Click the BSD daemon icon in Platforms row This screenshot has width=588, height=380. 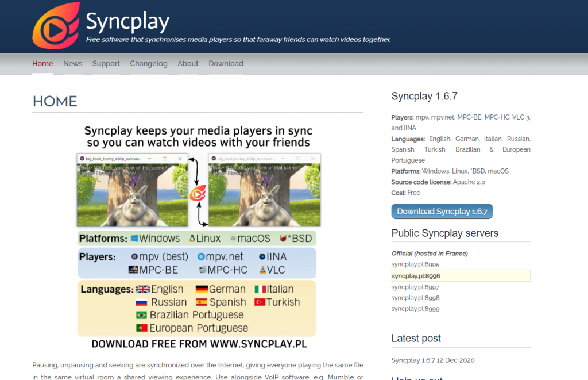[x=283, y=239]
